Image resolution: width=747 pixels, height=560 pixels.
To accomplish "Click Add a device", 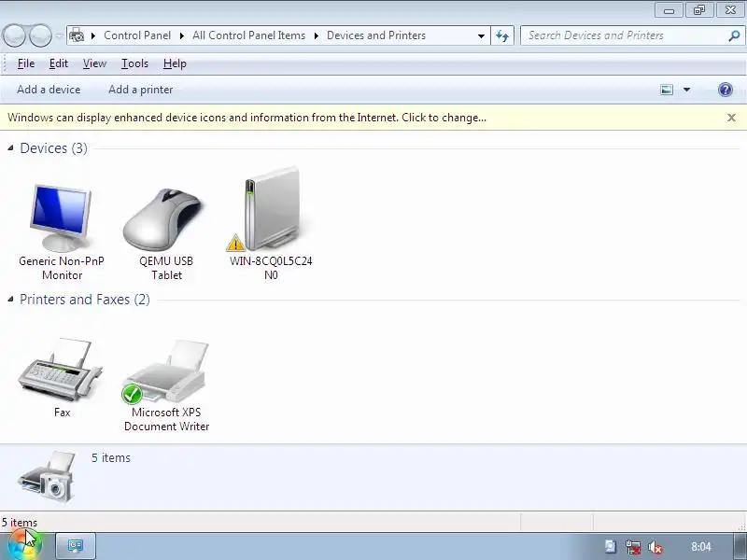I will [x=49, y=90].
